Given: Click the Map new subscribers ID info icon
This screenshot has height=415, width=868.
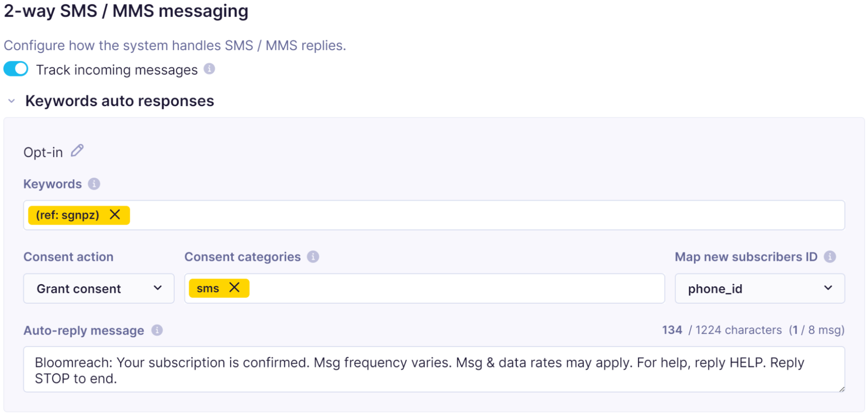Looking at the screenshot, I should pyautogui.click(x=830, y=257).
